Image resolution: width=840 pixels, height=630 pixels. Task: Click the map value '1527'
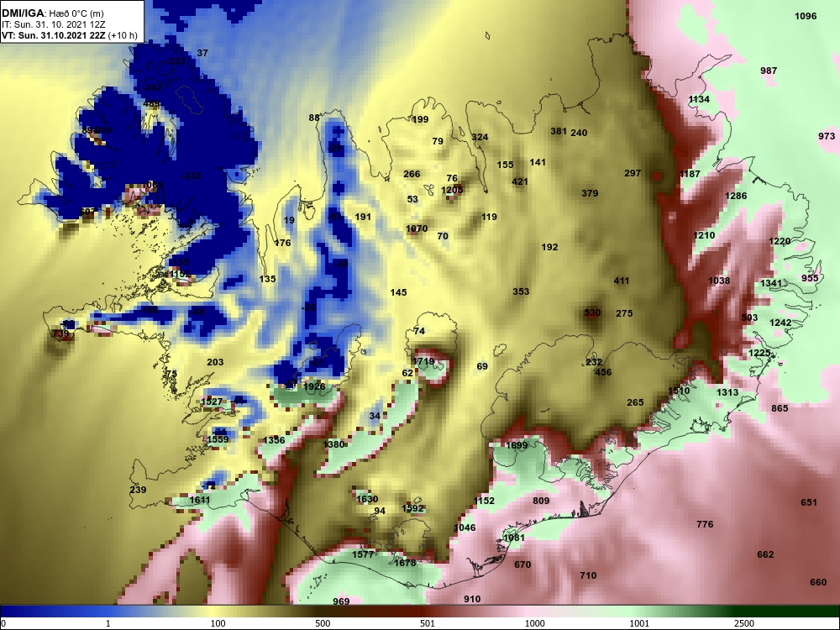point(212,402)
